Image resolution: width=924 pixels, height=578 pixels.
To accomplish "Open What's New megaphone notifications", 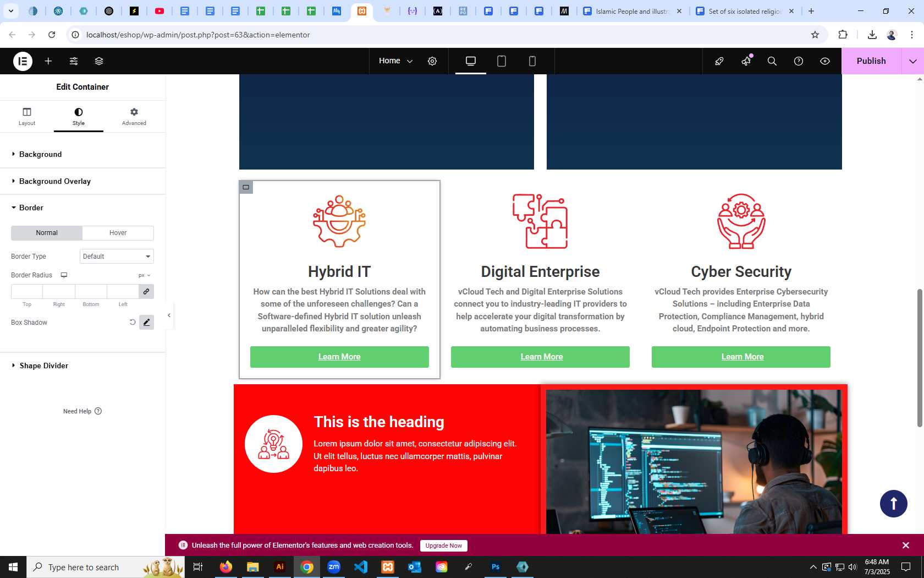I will (746, 61).
